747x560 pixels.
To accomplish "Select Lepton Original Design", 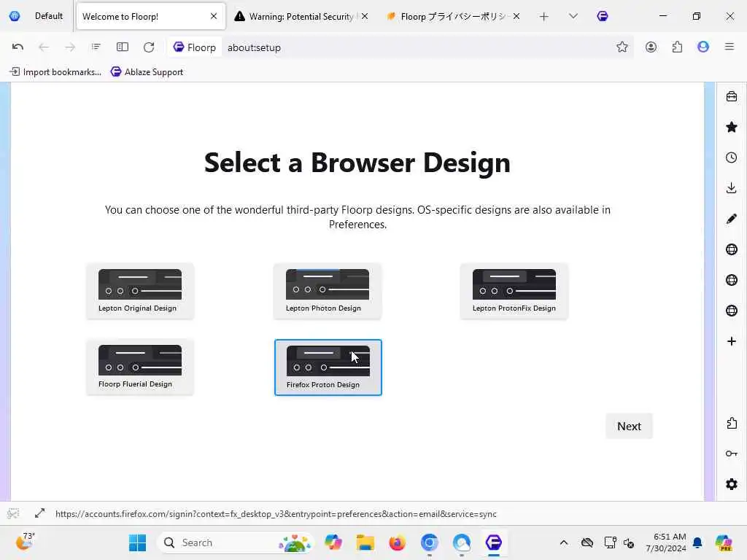I will pos(140,291).
